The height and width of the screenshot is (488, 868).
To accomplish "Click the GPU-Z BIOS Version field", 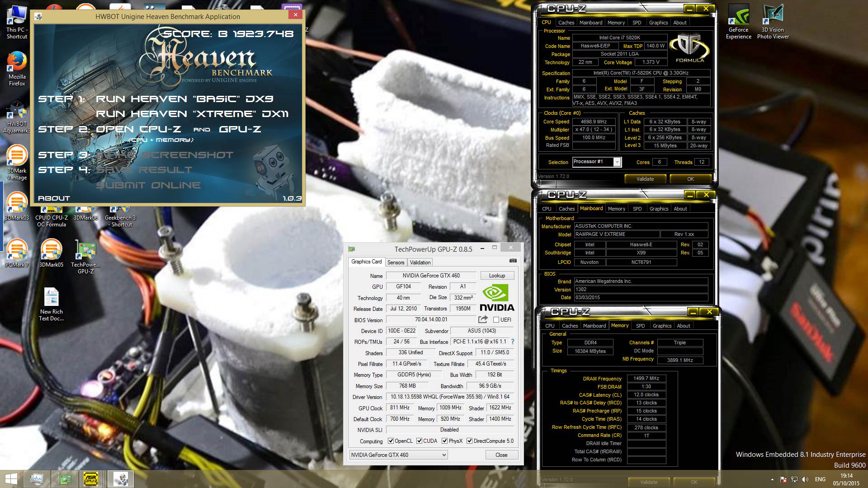I will pos(431,319).
